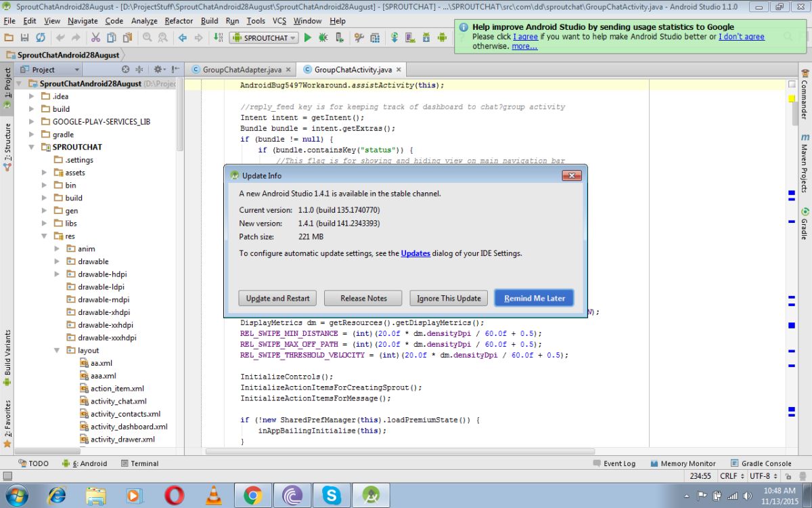Image resolution: width=812 pixels, height=508 pixels.
Task: Click the Cut scissors toolbar icon
Action: tap(95, 38)
